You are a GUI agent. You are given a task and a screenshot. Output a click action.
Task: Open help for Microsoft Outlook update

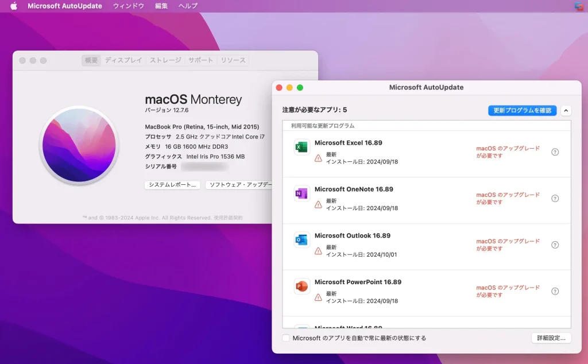555,245
